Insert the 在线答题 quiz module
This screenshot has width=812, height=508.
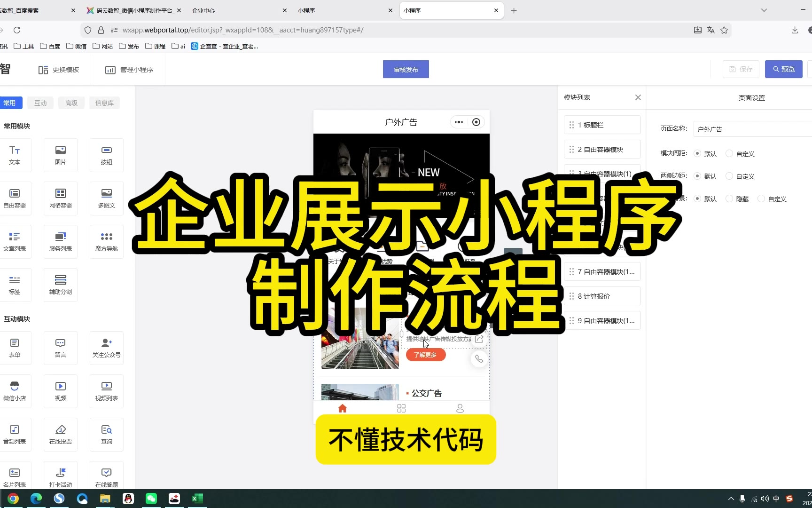(107, 476)
